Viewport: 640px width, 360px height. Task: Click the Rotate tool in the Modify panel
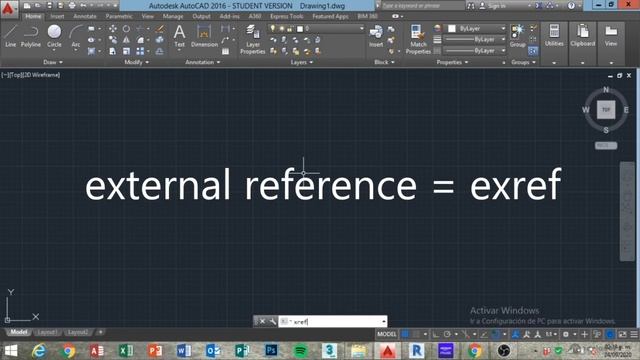pyautogui.click(x=126, y=29)
